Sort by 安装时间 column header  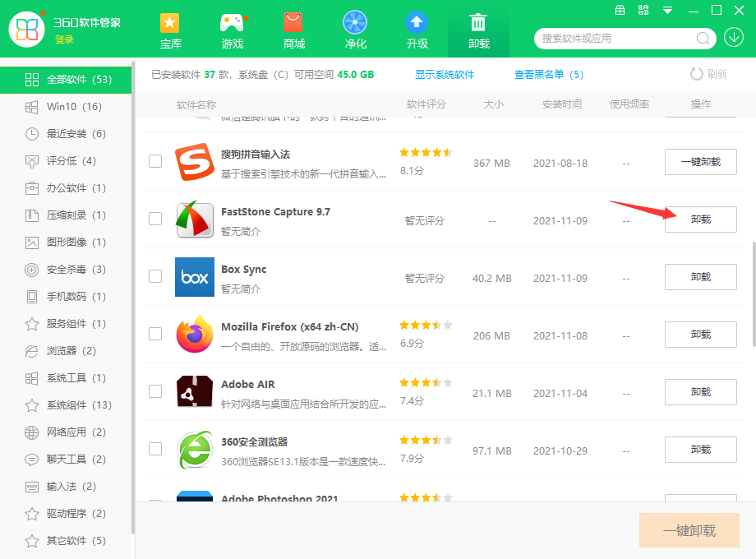(562, 104)
